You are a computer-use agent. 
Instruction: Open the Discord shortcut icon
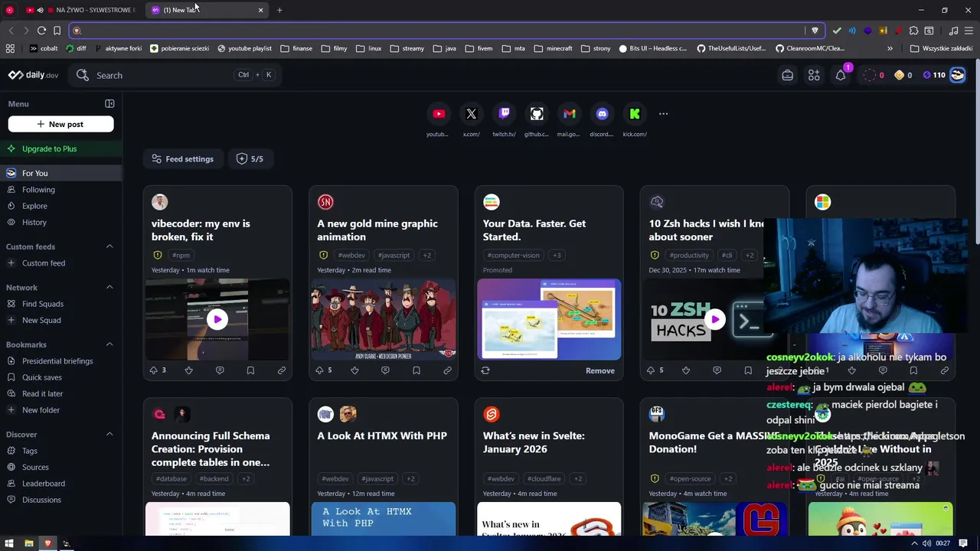coord(602,114)
